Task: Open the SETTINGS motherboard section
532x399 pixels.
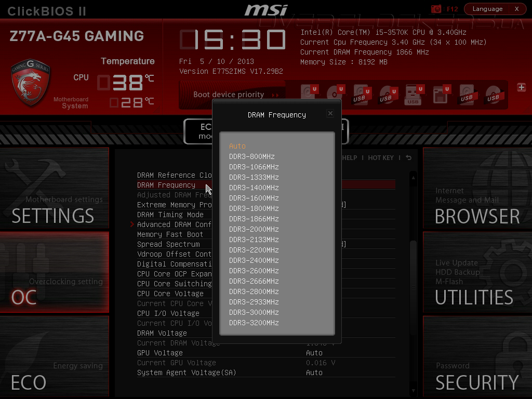Action: coord(54,188)
